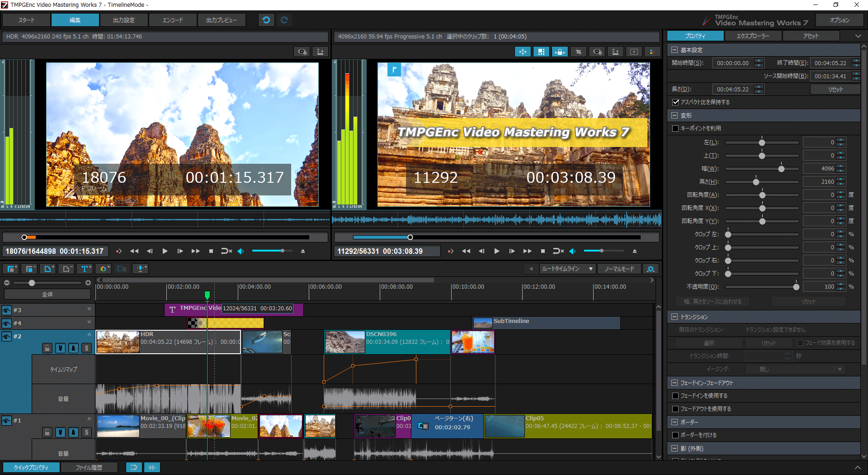Click the undo arrow in the top toolbar

tap(266, 20)
